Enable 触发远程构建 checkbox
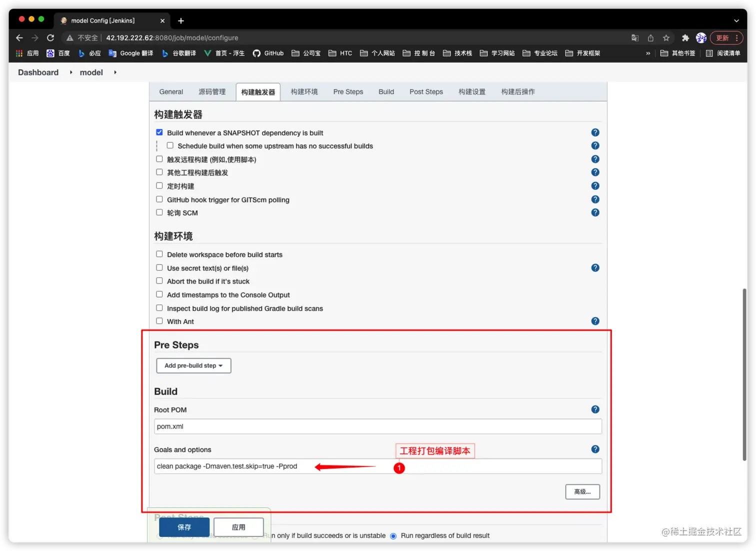 (x=159, y=159)
